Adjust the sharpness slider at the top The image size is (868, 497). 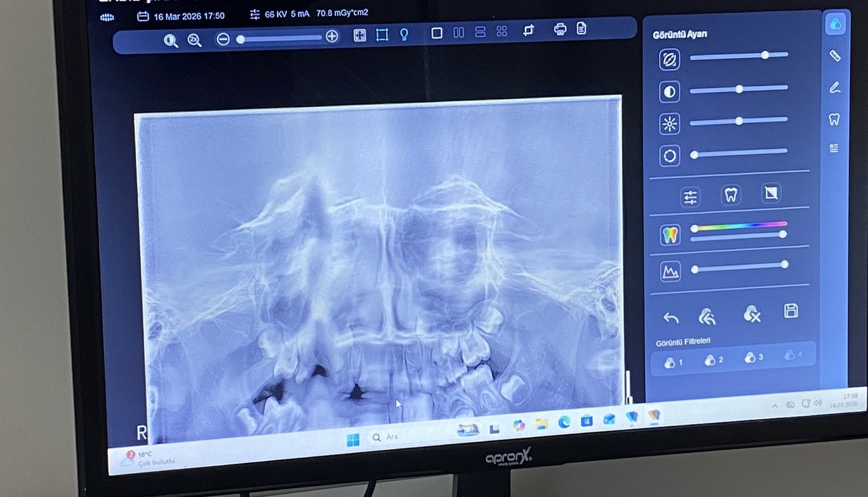click(739, 56)
